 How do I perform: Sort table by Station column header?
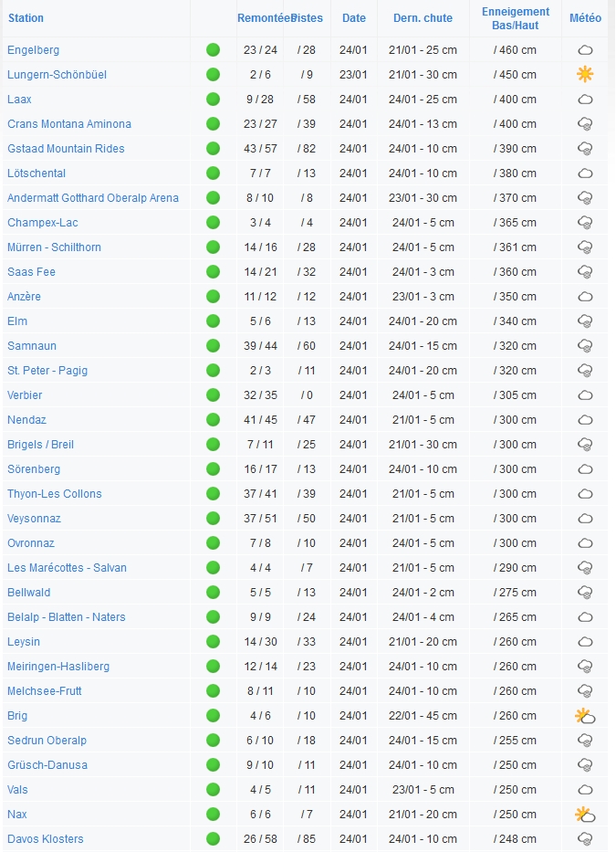pyautogui.click(x=26, y=18)
